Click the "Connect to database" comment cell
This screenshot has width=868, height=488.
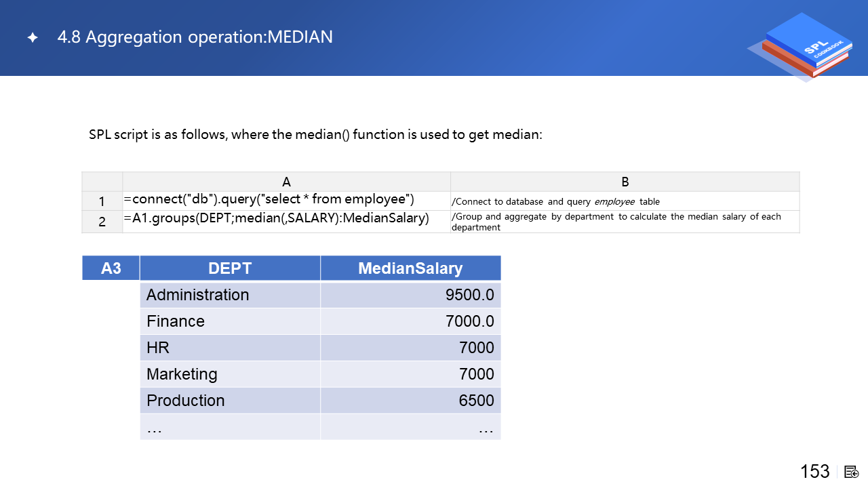tap(555, 201)
